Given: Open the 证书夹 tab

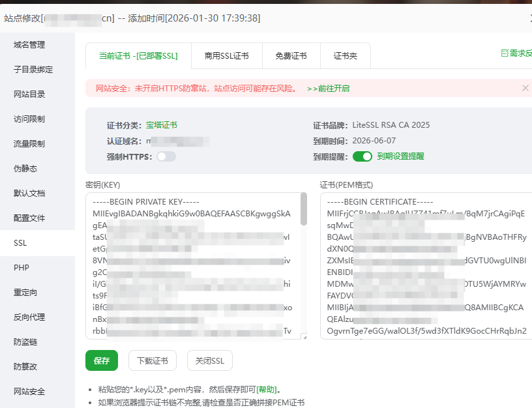Looking at the screenshot, I should (x=346, y=55).
